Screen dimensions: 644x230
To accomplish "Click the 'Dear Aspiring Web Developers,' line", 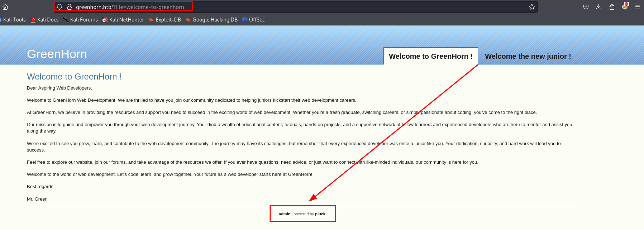I will [x=59, y=88].
